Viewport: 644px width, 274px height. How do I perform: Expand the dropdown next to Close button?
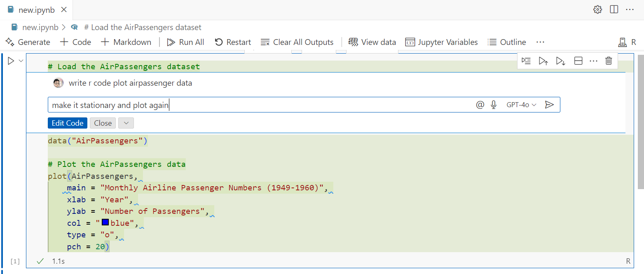tap(126, 123)
